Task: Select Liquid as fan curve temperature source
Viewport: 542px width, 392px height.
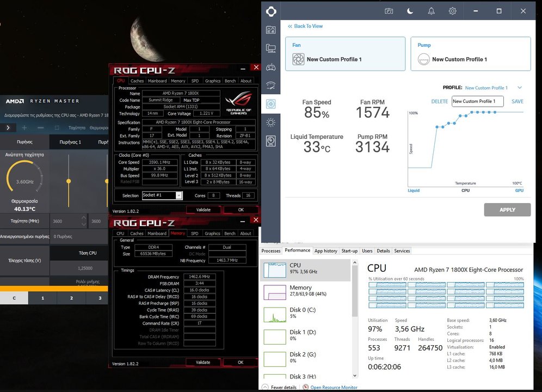Action: click(x=414, y=191)
